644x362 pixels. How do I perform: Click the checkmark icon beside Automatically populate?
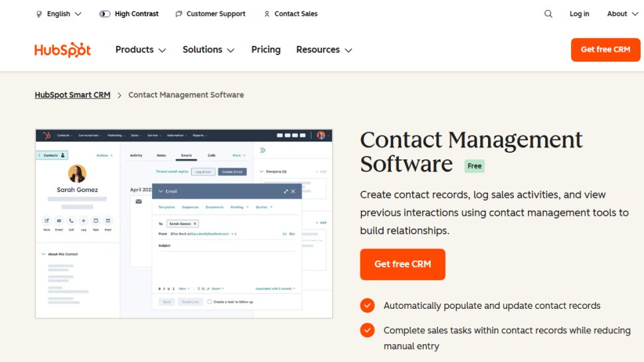pyautogui.click(x=367, y=306)
